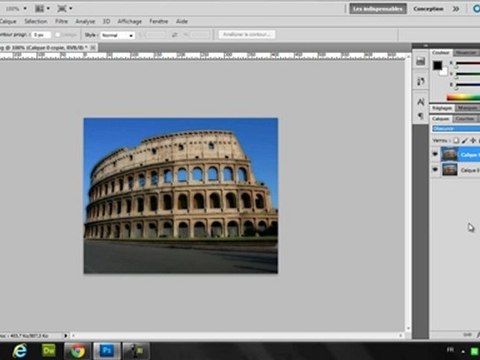Expand the Arrange Documents arrow
This screenshot has height=360, width=480.
[48, 9]
